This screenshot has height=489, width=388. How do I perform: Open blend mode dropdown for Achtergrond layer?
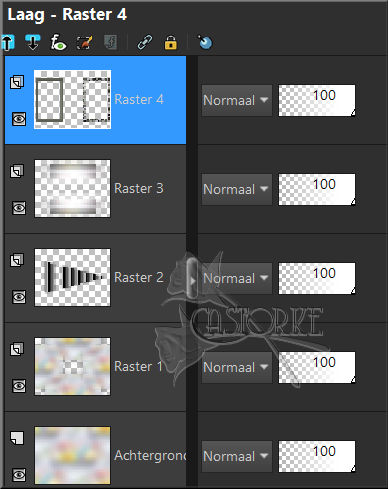[236, 456]
